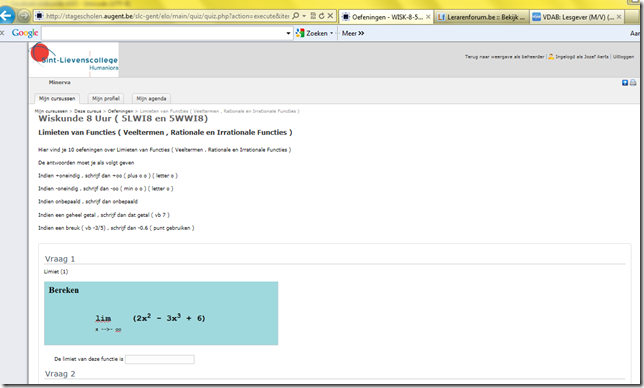Open the Zoeken button dropdown arrow
The width and height of the screenshot is (644, 388).
[x=331, y=33]
